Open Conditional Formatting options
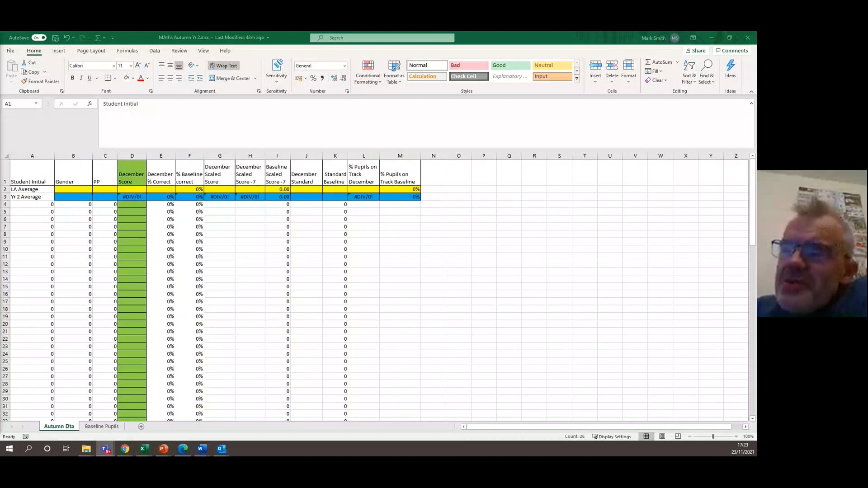 click(x=368, y=71)
